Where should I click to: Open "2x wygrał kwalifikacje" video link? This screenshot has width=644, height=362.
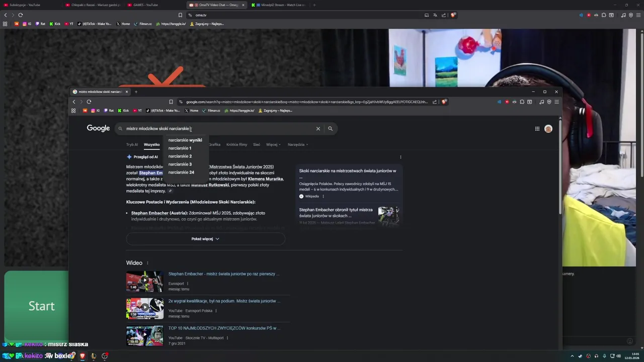coord(223,301)
